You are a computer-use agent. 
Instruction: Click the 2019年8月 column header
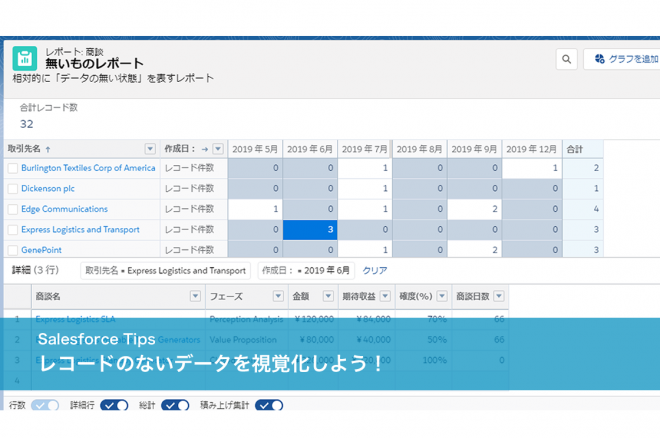click(x=419, y=149)
